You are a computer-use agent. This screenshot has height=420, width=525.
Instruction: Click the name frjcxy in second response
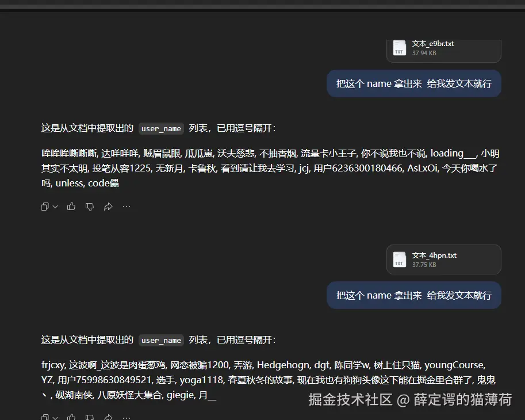click(x=52, y=365)
